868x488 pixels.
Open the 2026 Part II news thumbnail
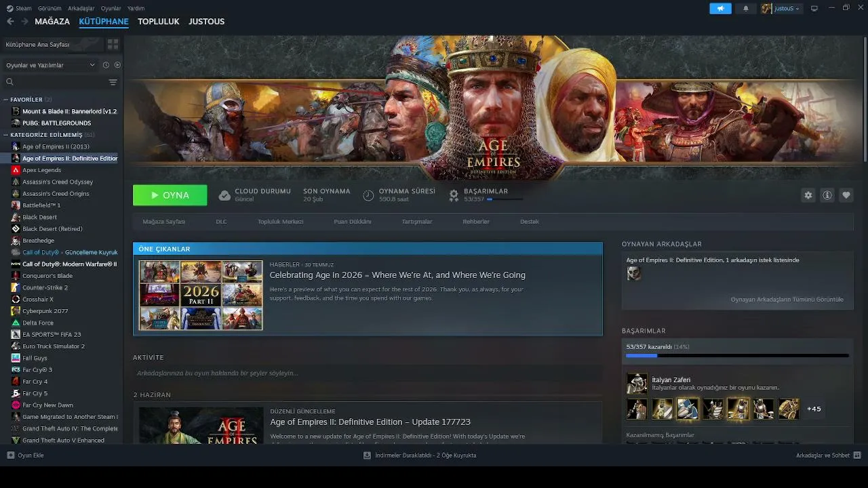click(x=201, y=296)
